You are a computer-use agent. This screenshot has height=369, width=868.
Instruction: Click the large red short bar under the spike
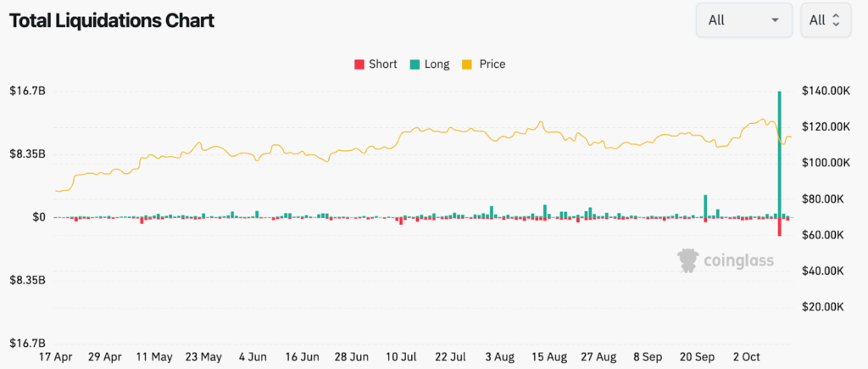[779, 226]
